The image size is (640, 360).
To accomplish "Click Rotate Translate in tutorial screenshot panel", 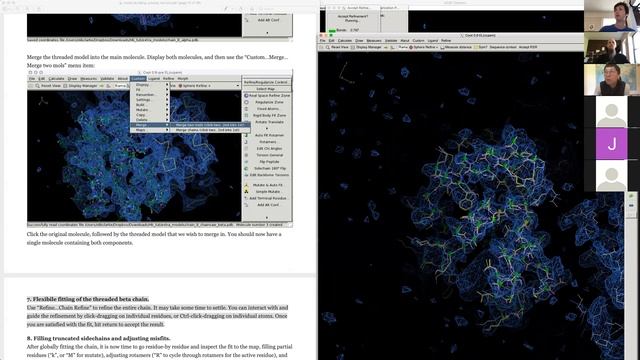I will [269, 122].
